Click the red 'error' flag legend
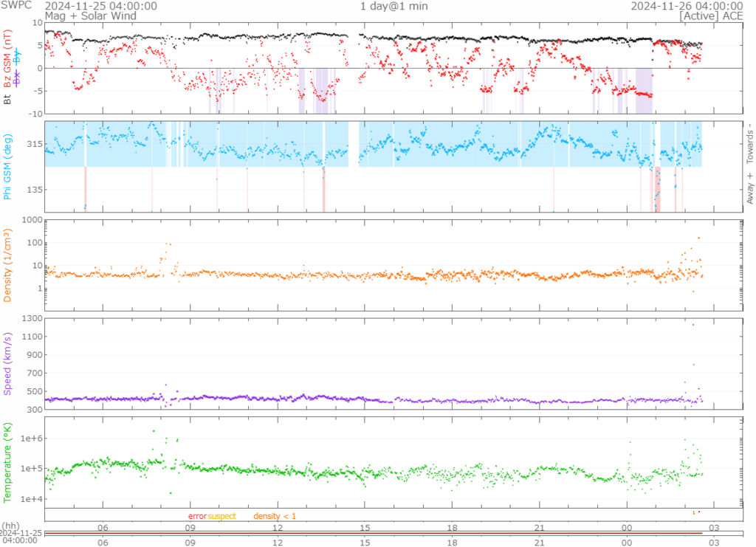The height and width of the screenshot is (547, 756). (x=197, y=516)
